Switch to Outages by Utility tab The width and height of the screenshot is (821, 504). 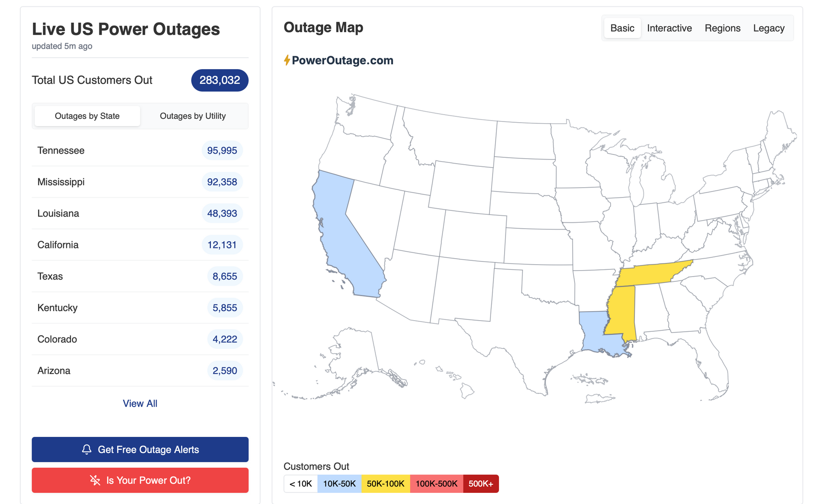point(192,116)
